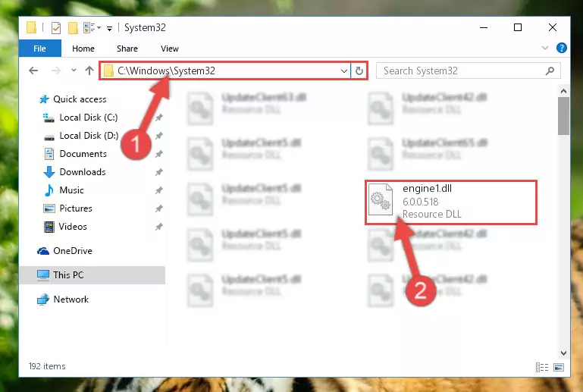583x392 pixels.
Task: Click the pin icon beside Pictures
Action: (158, 209)
